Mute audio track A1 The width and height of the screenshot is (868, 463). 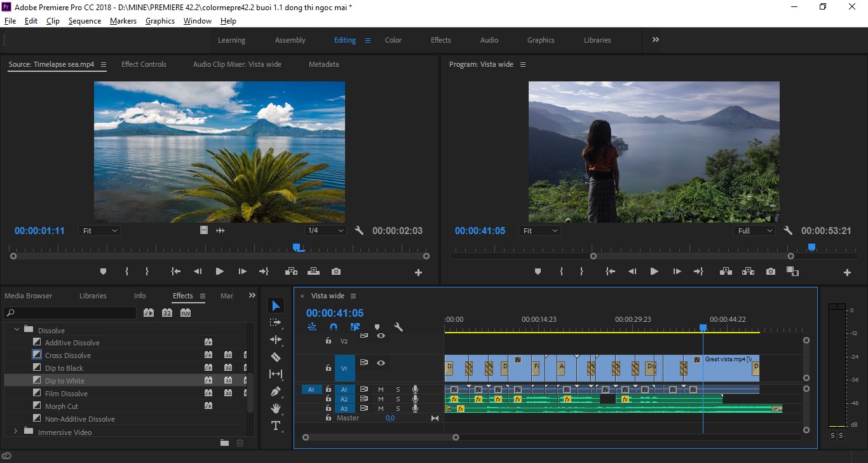[381, 389]
